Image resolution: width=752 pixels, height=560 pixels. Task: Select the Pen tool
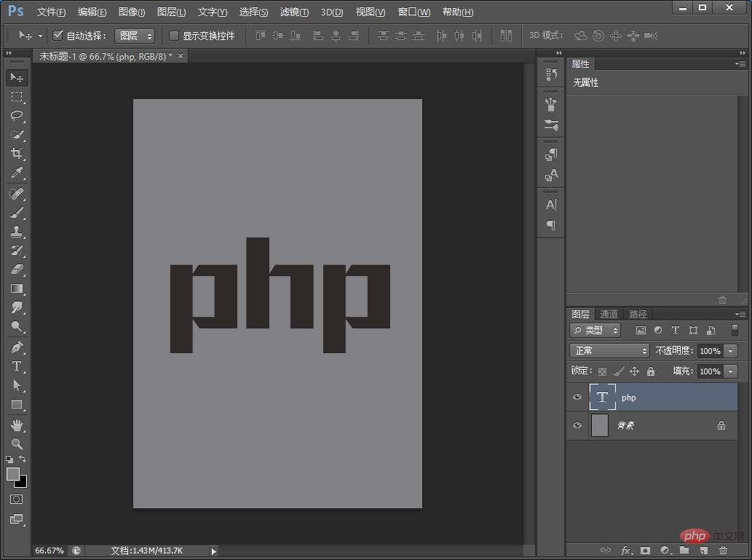pos(17,347)
